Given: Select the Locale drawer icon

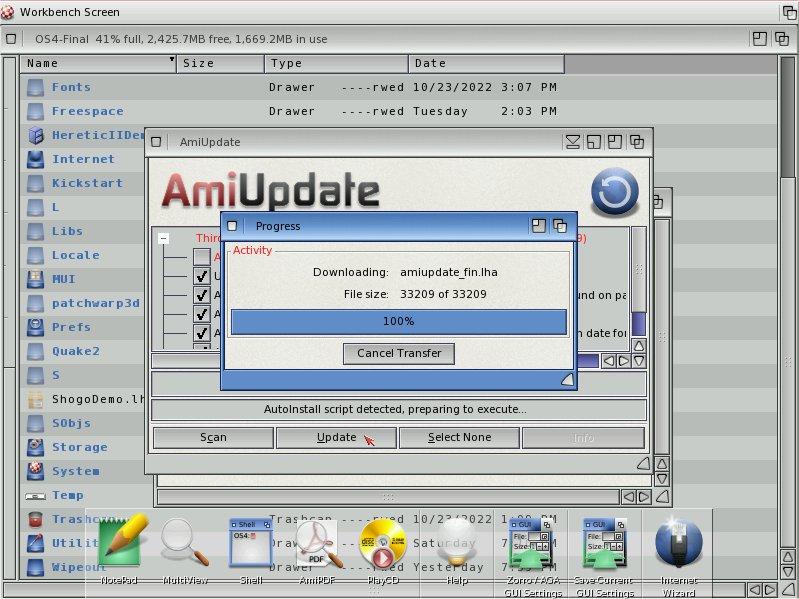Looking at the screenshot, I should pos(35,255).
